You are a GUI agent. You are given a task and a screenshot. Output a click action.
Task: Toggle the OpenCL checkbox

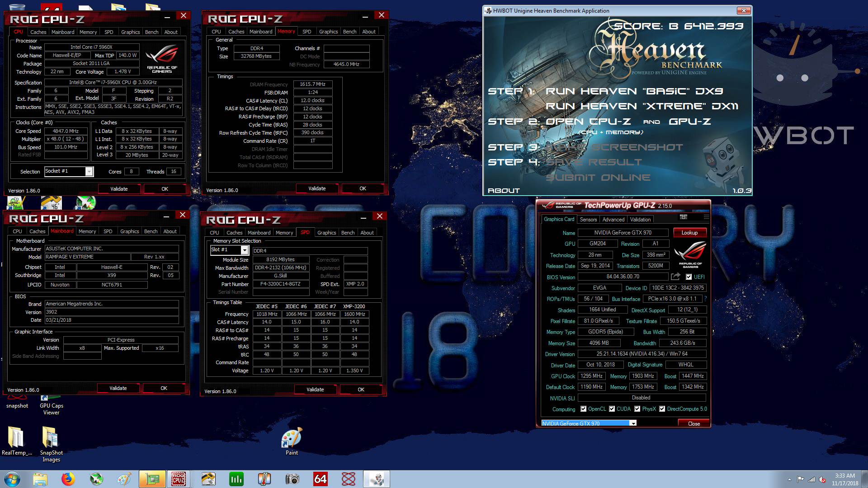pyautogui.click(x=583, y=409)
